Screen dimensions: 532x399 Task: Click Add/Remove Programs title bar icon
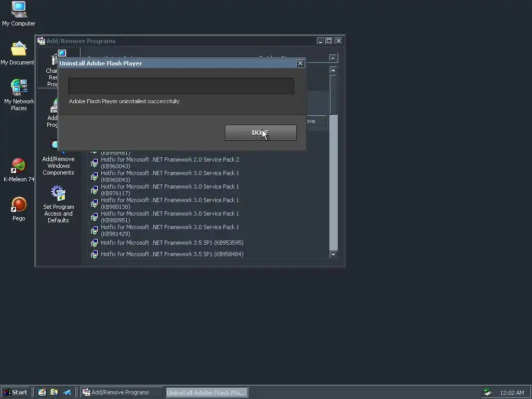42,41
